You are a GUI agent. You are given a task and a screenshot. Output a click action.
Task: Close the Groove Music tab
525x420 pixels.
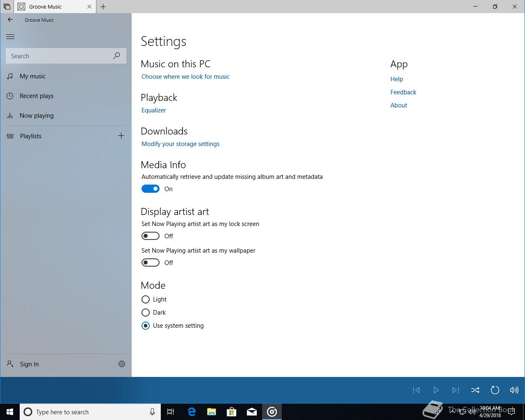[x=90, y=7]
